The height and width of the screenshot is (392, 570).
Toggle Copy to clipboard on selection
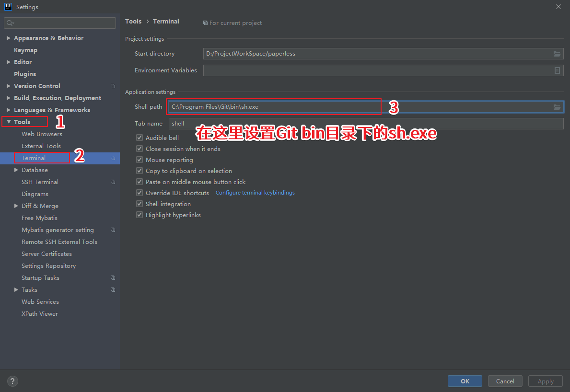coord(140,171)
